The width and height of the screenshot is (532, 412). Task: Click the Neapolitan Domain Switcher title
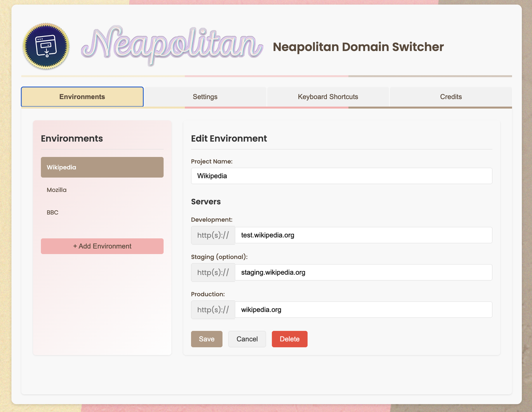(358, 47)
